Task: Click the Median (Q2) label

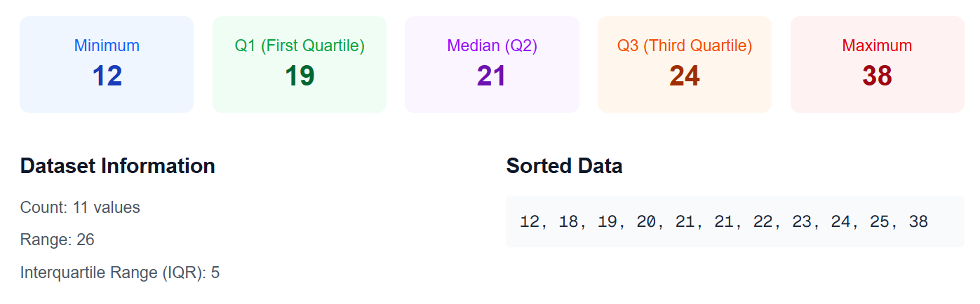Action: click(492, 46)
